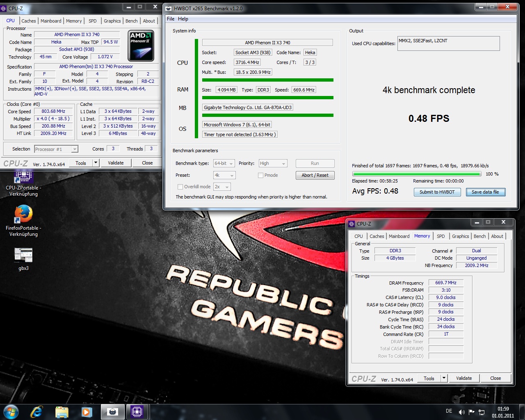Open the Overkill 2x multiplier dropdown
Screen dimensions: 525x420
click(x=222, y=187)
